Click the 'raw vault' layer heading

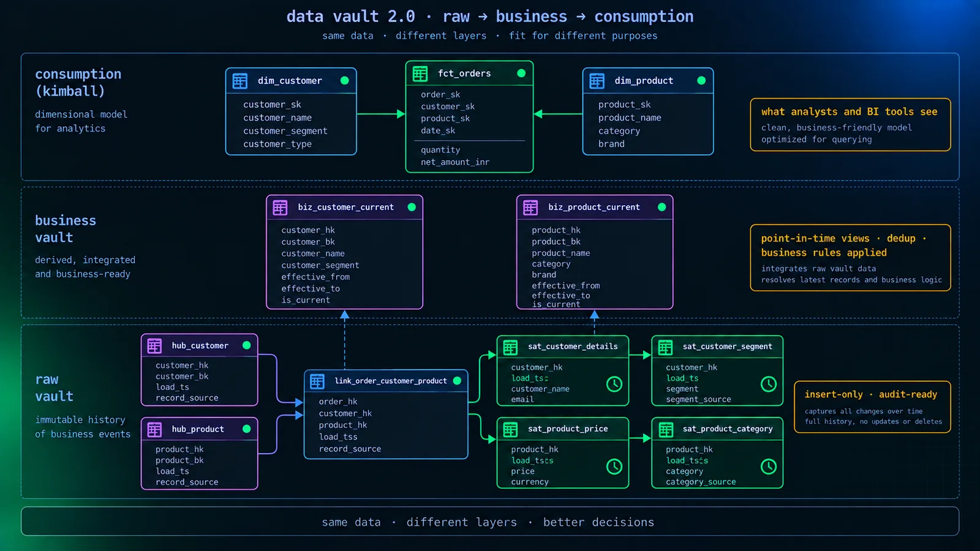tap(54, 388)
